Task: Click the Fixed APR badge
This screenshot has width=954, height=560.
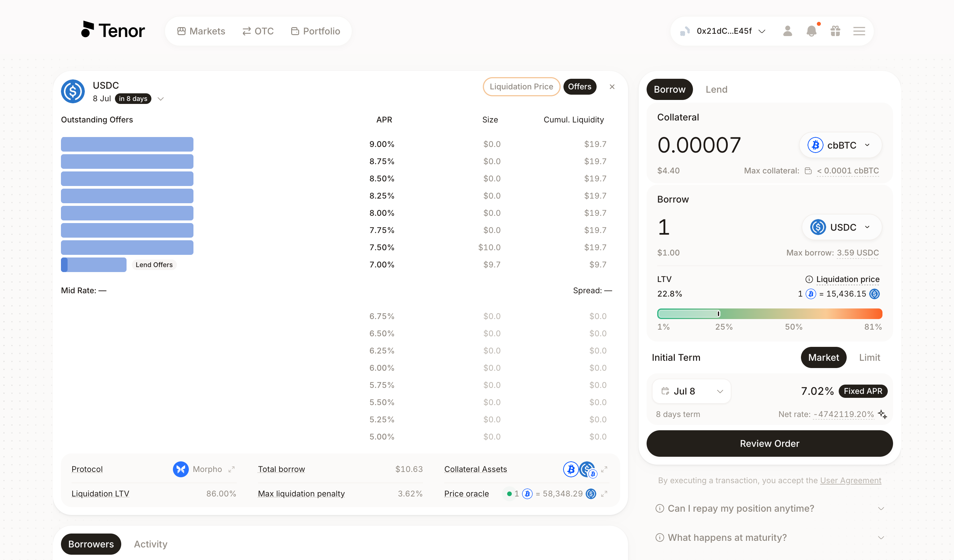Action: click(x=863, y=391)
